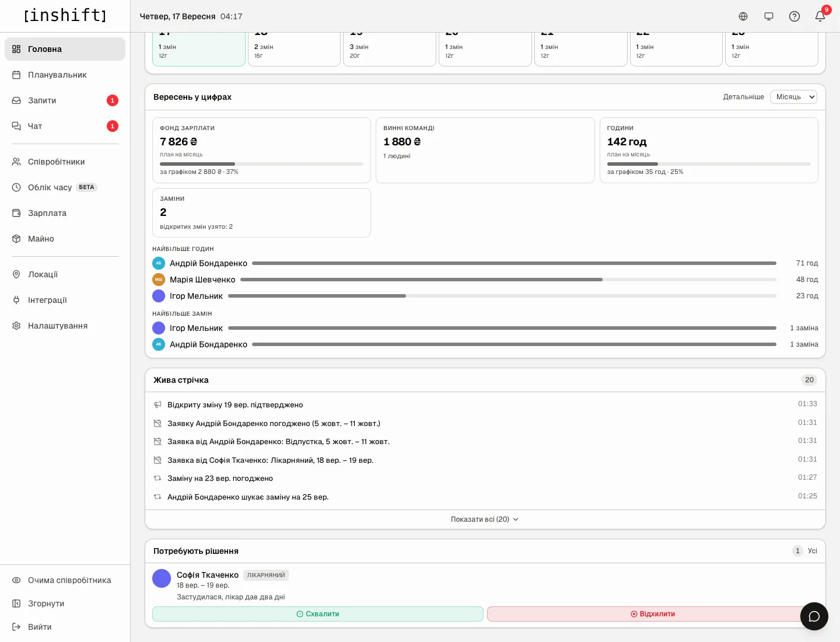
Task: Open Облік часу page
Action: click(65, 187)
